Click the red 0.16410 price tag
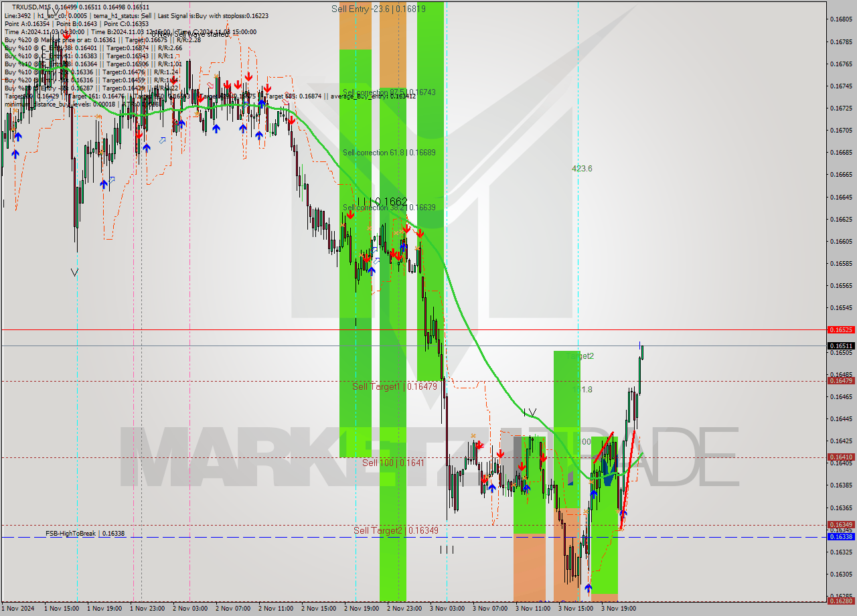 click(x=842, y=457)
